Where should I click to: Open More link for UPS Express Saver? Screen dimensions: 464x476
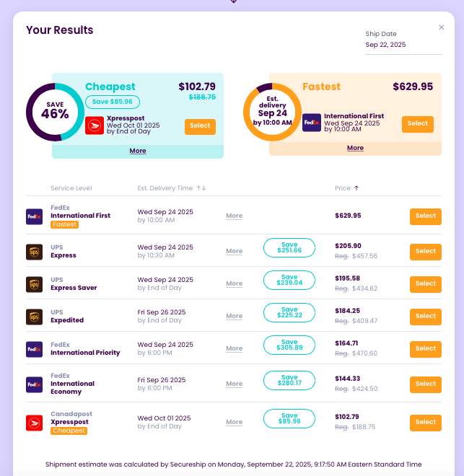point(234,283)
